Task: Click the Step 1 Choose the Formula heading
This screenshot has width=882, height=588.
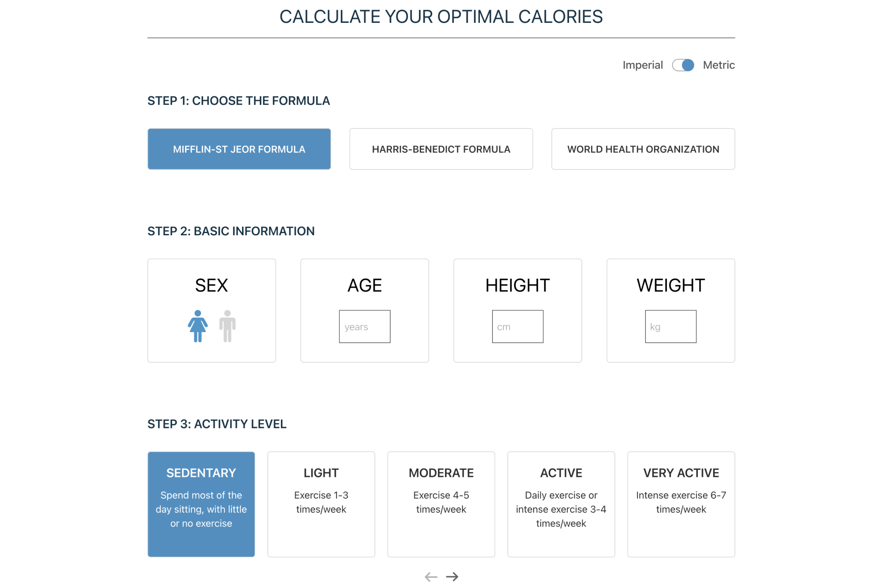Action: [x=239, y=101]
